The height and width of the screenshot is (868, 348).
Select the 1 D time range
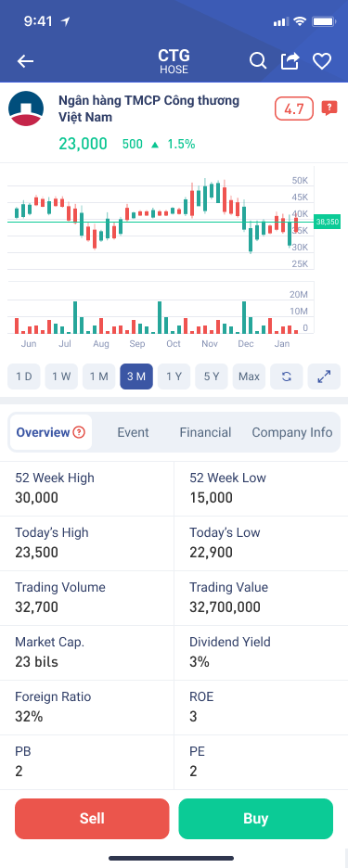point(24,377)
